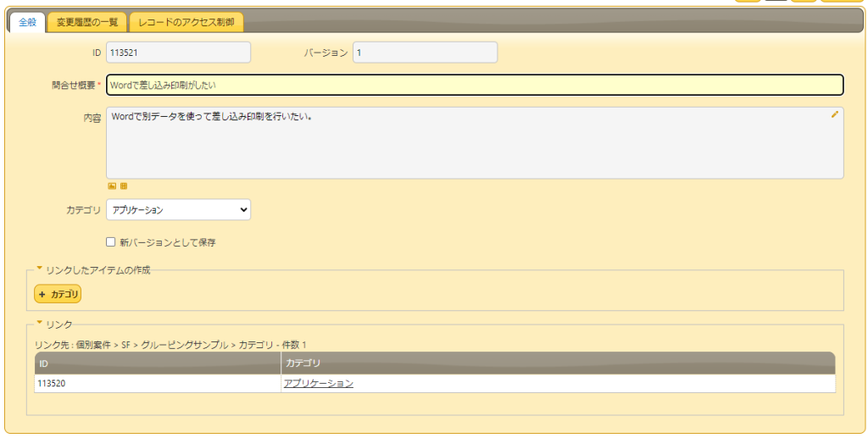This screenshot has height=438, width=868.
Task: Open the カテゴリ dropdown showing アプリケーション
Action: [x=178, y=209]
